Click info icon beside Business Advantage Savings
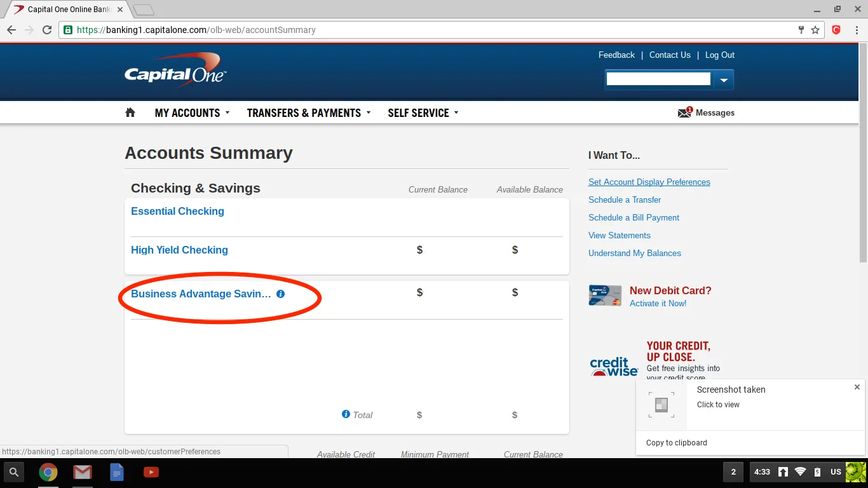Viewport: 868px width, 488px height. point(281,294)
